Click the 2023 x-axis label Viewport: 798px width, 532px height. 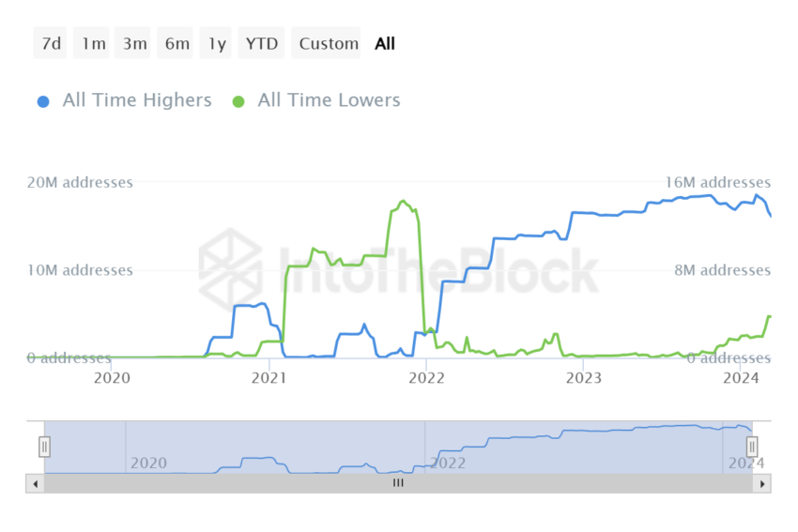pyautogui.click(x=584, y=378)
